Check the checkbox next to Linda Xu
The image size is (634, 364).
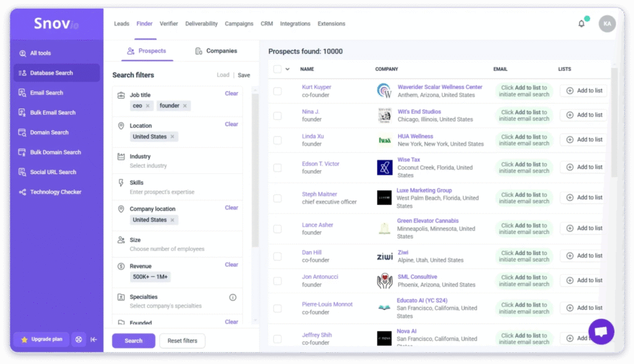tap(277, 139)
